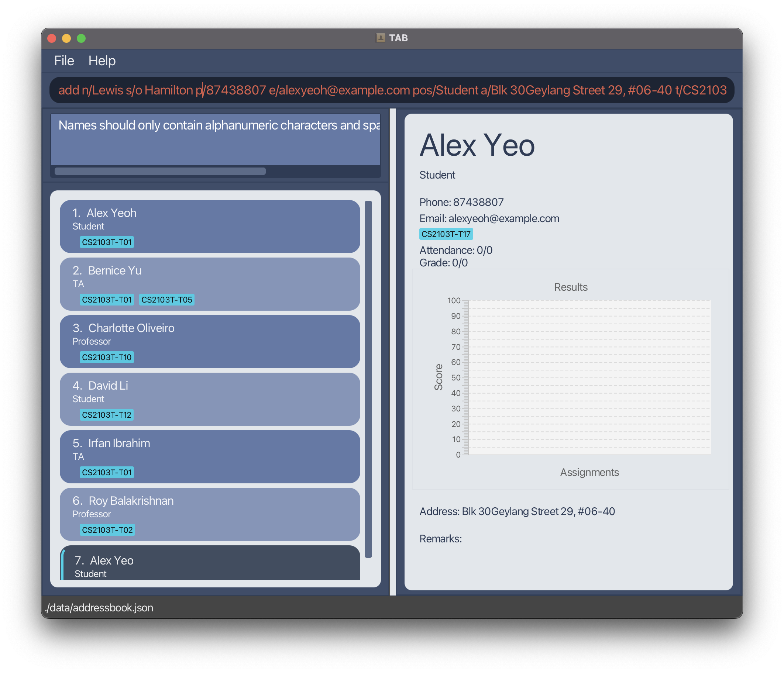Click the Remarks label

440,539
